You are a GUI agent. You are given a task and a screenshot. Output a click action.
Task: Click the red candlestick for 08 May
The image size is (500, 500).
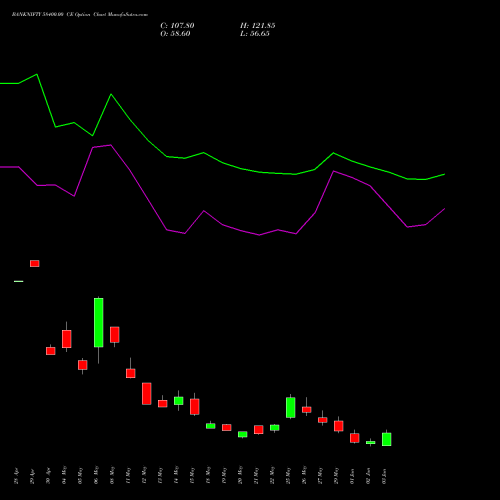point(115,335)
